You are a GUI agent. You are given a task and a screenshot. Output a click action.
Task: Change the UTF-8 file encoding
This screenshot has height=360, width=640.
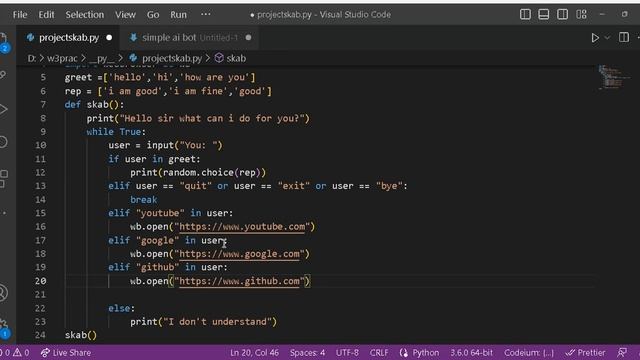pyautogui.click(x=347, y=353)
